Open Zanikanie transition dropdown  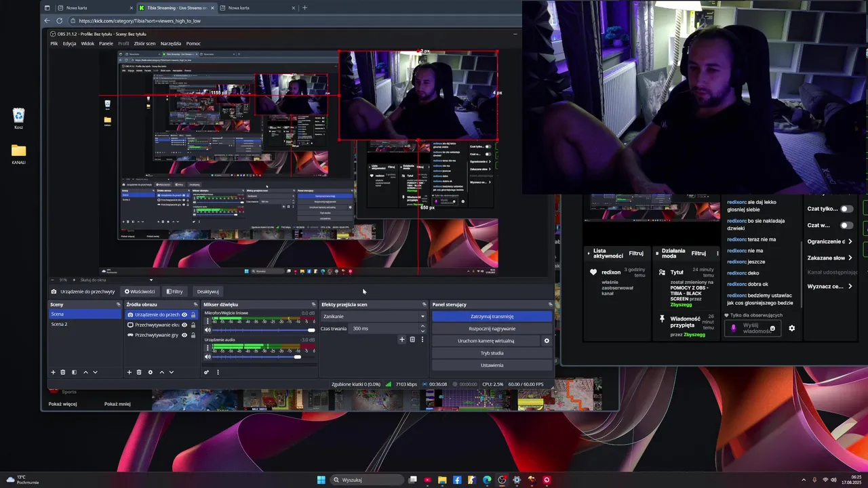click(374, 317)
